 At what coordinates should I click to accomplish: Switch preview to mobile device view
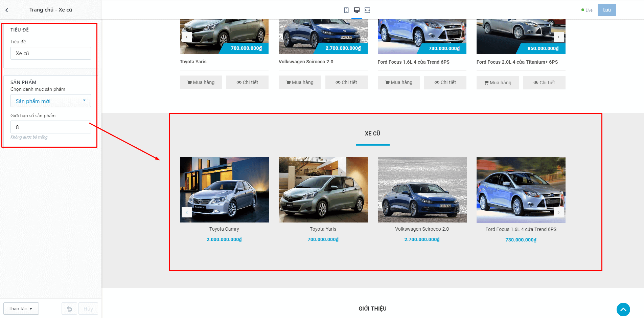(346, 10)
